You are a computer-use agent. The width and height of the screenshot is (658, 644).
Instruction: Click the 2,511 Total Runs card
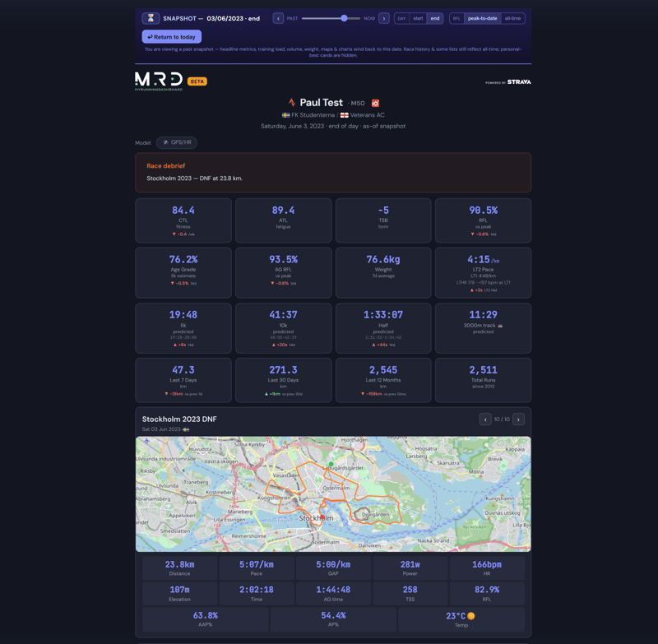tap(483, 380)
